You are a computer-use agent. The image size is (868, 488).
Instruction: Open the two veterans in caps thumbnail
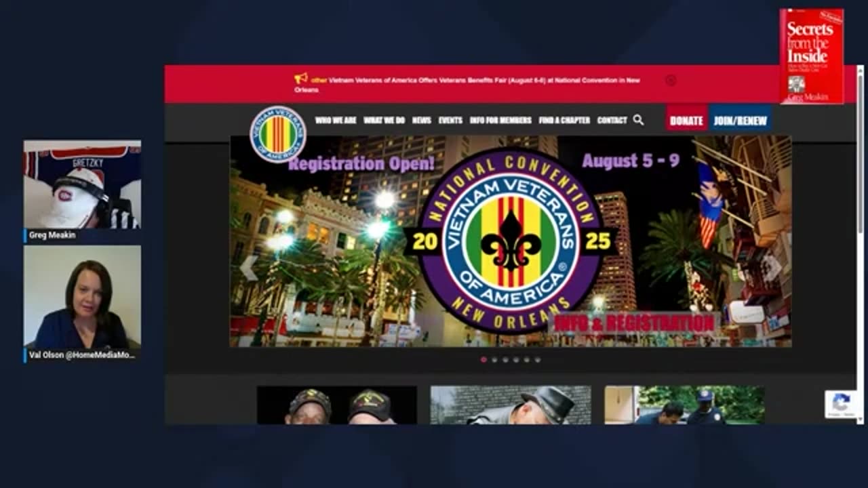[337, 405]
